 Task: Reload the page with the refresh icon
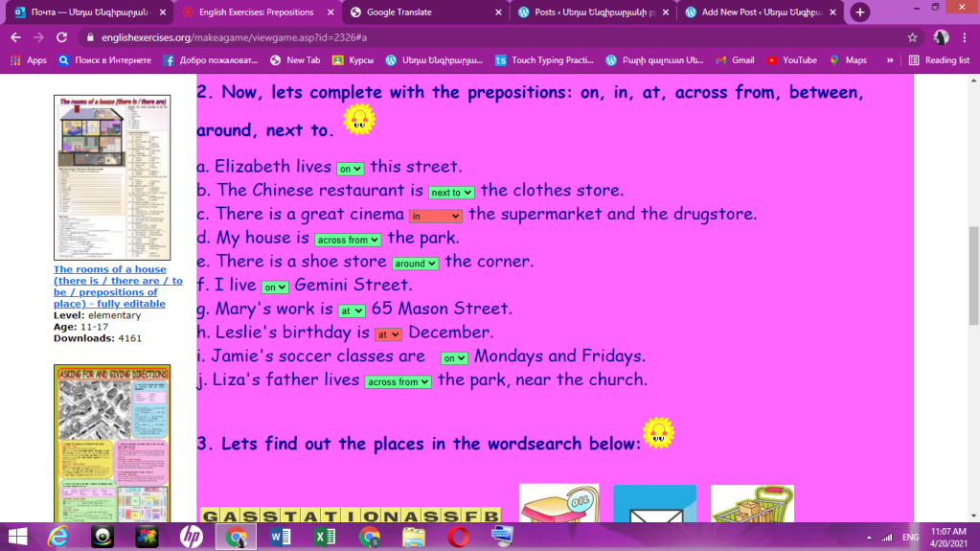coord(61,37)
